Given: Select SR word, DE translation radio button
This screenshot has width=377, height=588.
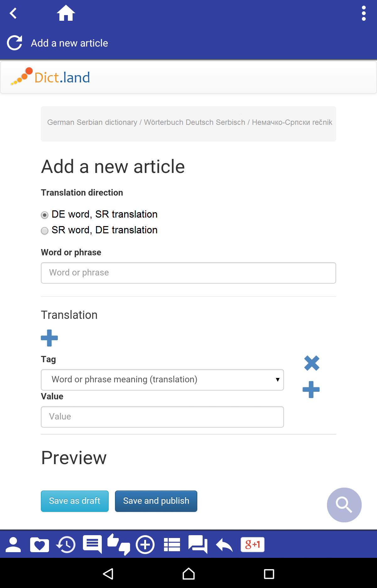Looking at the screenshot, I should (x=45, y=231).
